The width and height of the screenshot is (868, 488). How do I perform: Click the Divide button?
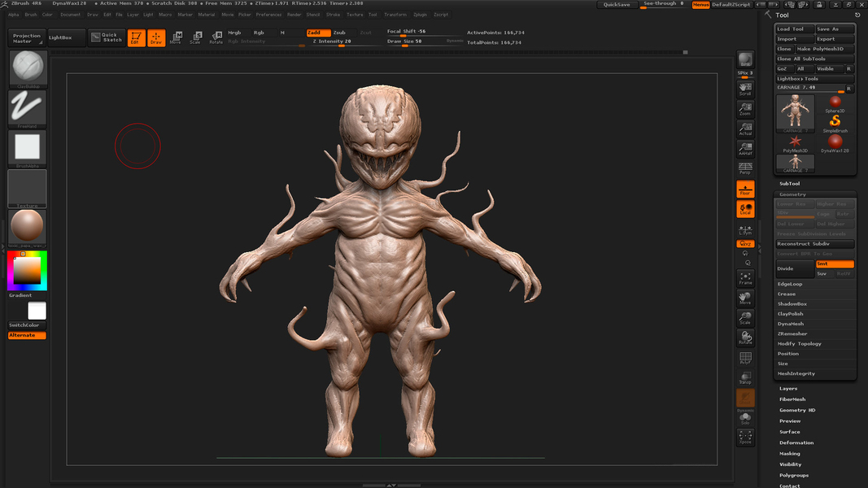pos(794,268)
